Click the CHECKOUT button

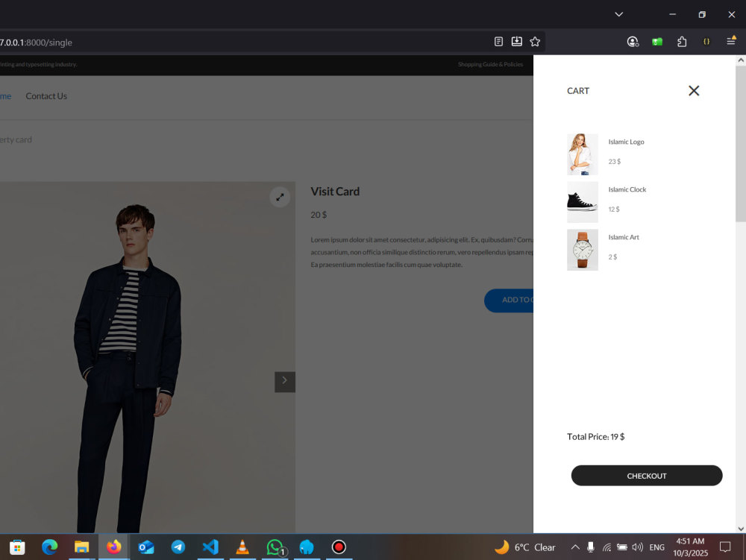[647, 476]
